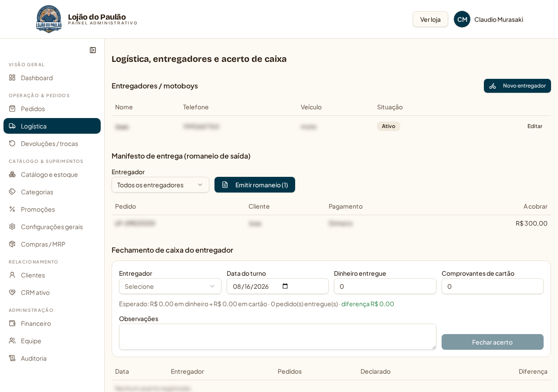
Task: Click the CRM ativo heart handshake icon
Action: [x=12, y=292]
